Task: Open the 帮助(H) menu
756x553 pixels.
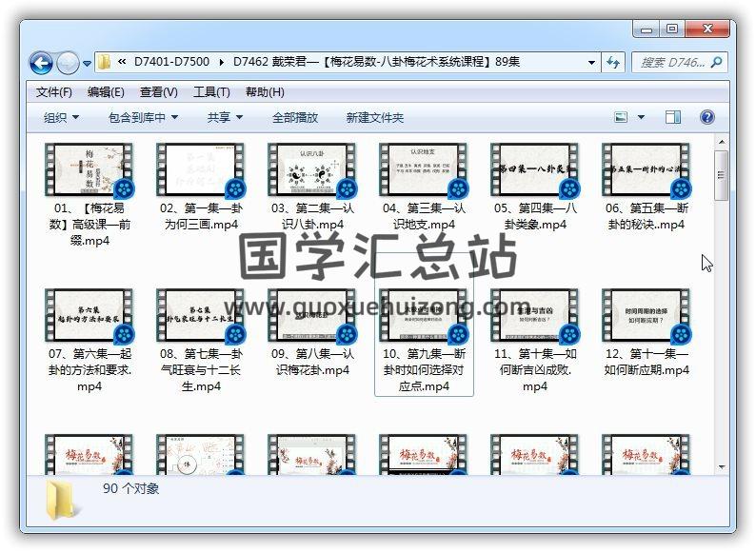Action: [265, 92]
